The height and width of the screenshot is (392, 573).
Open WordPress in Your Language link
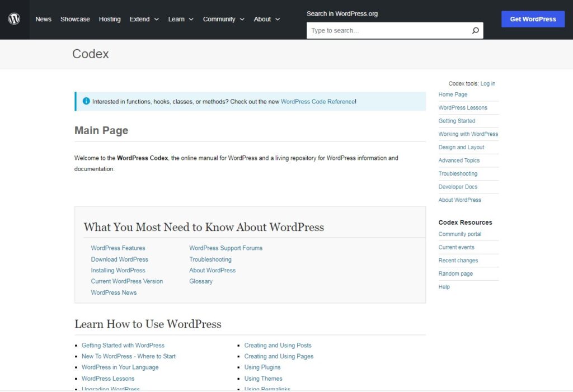[x=120, y=367]
